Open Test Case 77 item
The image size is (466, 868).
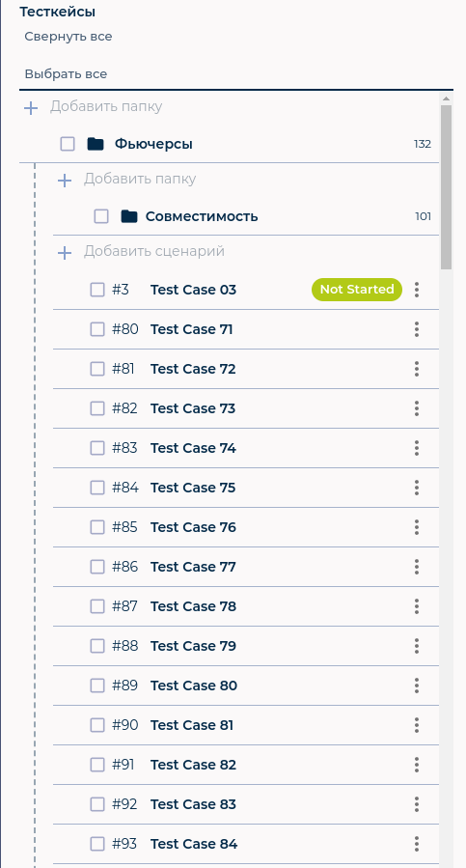pyautogui.click(x=193, y=567)
